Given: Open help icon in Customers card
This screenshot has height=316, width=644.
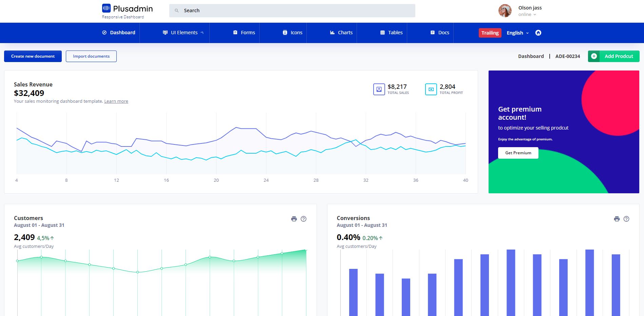Looking at the screenshot, I should pyautogui.click(x=304, y=219).
